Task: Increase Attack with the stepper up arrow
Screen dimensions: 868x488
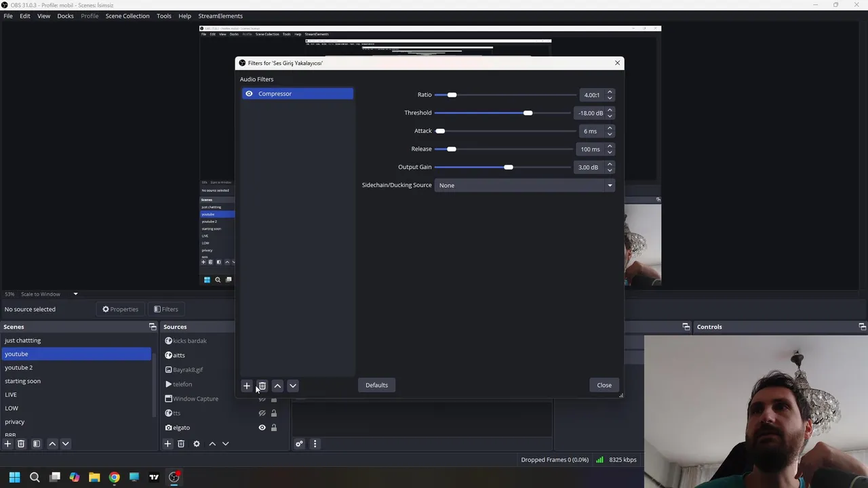Action: click(x=610, y=128)
